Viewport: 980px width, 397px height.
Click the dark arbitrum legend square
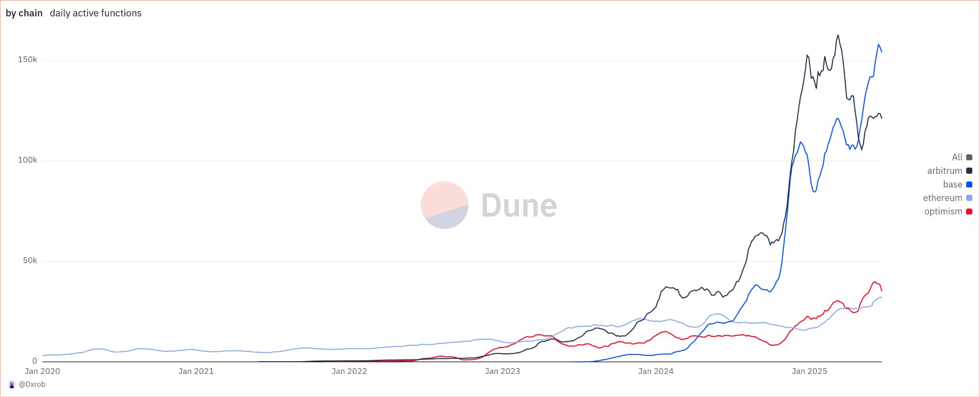pyautogui.click(x=969, y=171)
